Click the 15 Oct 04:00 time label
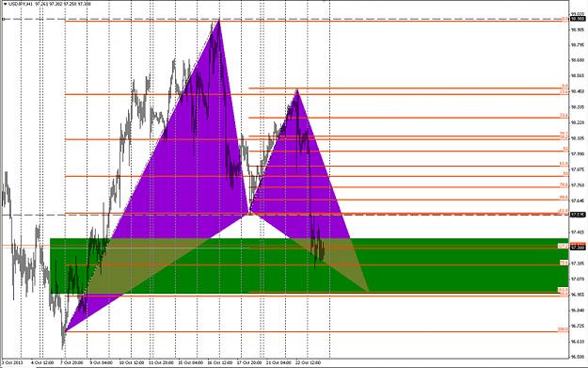588x368 pixels. [190, 362]
